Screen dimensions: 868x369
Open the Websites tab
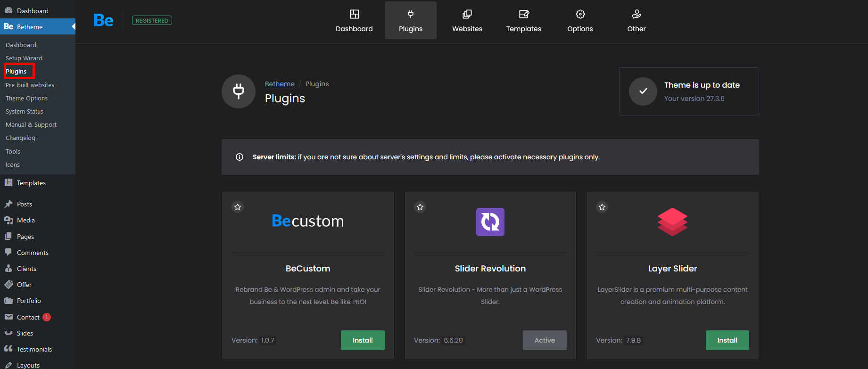pos(467,20)
